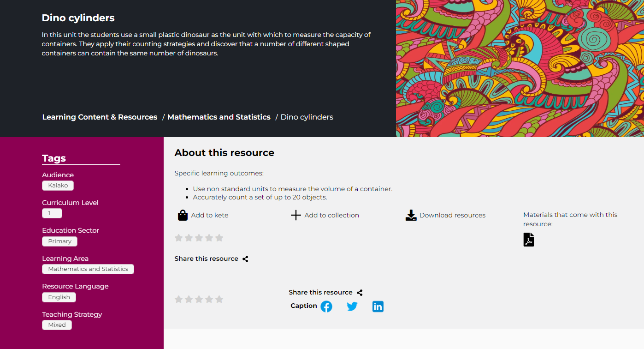Open the PDF material file icon

(529, 240)
